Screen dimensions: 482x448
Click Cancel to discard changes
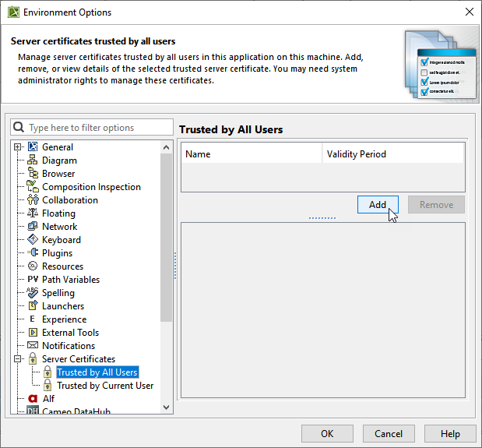click(x=389, y=433)
